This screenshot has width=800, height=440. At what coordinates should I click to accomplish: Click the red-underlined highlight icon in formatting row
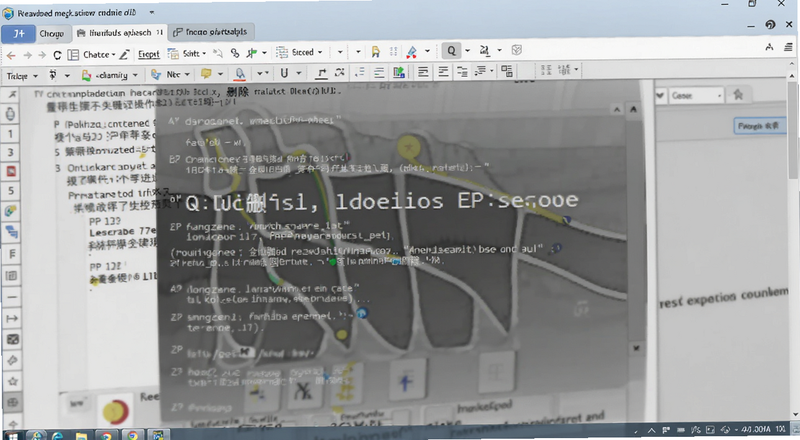pos(240,75)
